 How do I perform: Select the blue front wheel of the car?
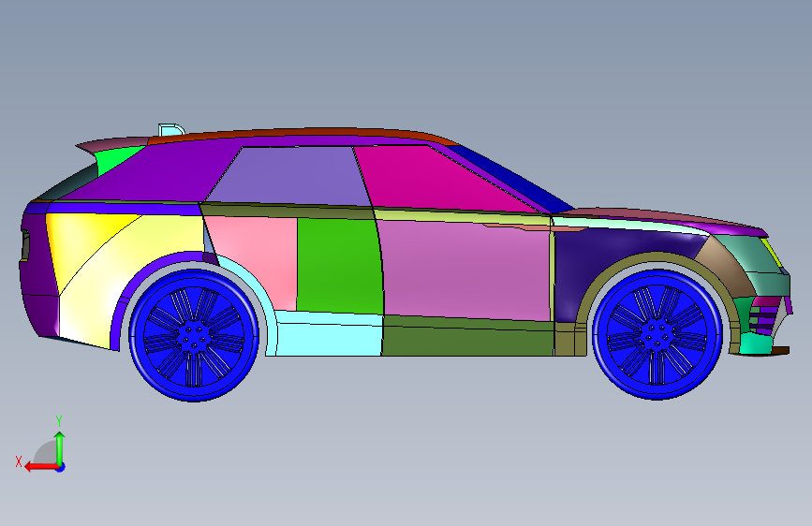click(657, 334)
